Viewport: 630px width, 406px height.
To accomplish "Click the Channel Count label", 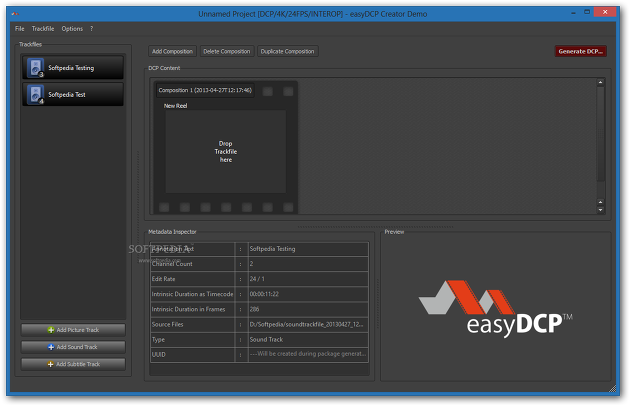I will (172, 264).
